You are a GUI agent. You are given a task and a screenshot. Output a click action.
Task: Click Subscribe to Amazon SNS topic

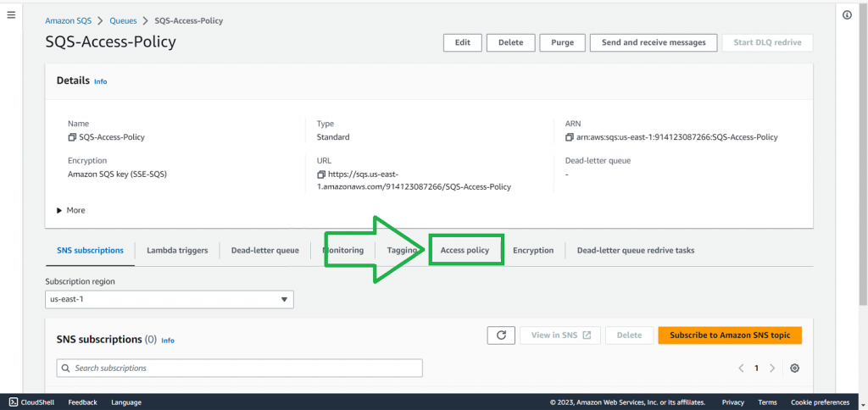tap(729, 335)
